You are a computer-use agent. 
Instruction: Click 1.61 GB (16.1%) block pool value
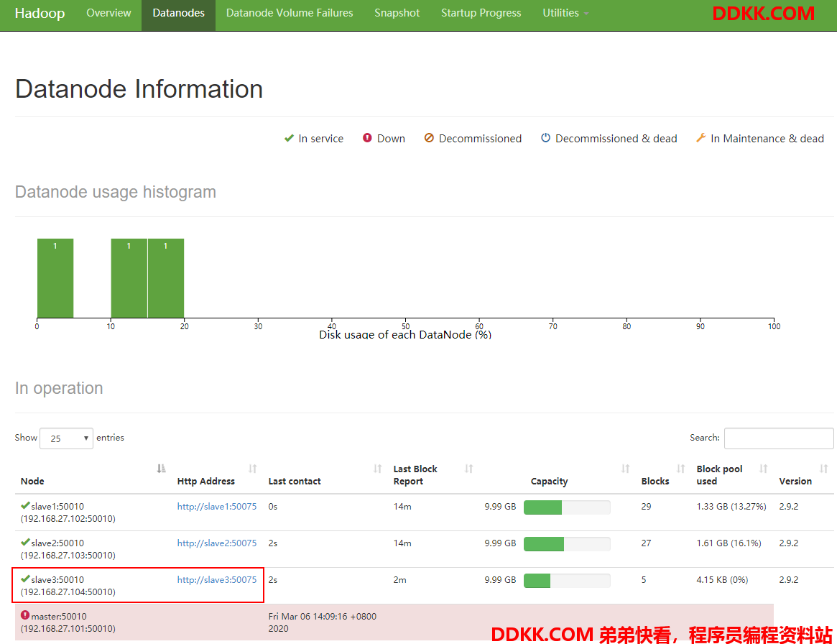point(729,543)
